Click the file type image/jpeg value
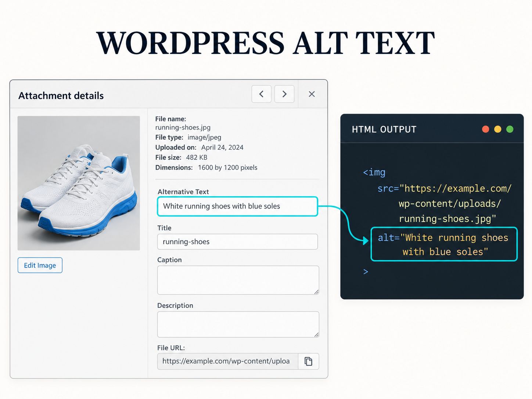This screenshot has height=399, width=532. tap(204, 137)
